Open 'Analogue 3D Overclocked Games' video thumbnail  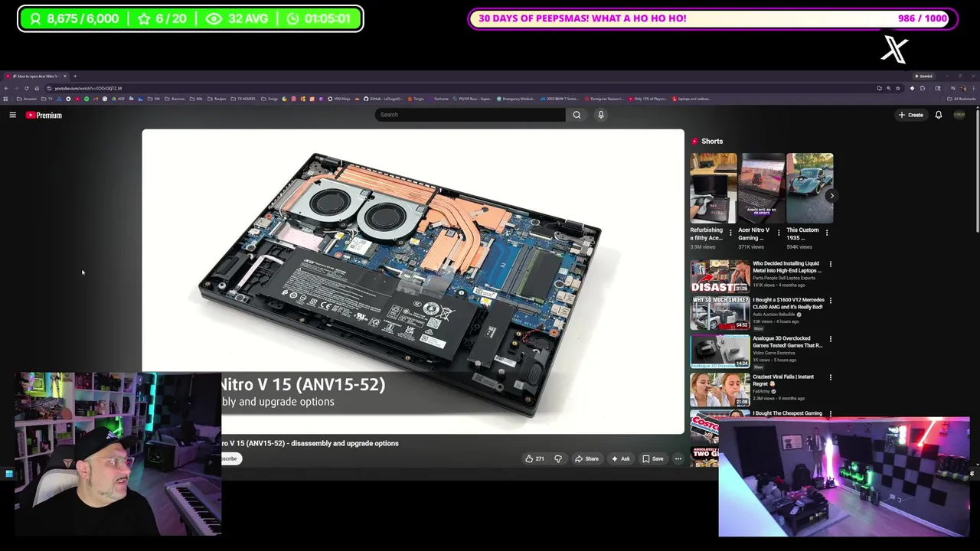[x=720, y=351]
